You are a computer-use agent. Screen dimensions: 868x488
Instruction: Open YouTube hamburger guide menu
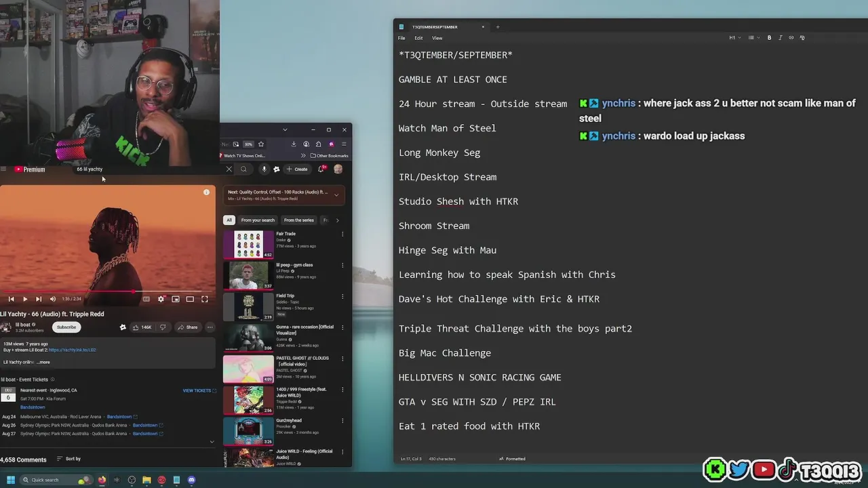pos(3,169)
